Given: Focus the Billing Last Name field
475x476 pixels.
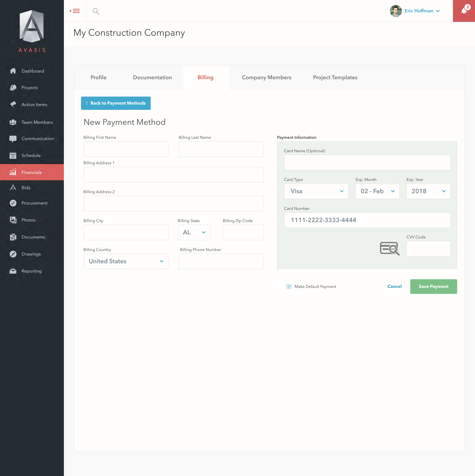Looking at the screenshot, I should point(221,149).
